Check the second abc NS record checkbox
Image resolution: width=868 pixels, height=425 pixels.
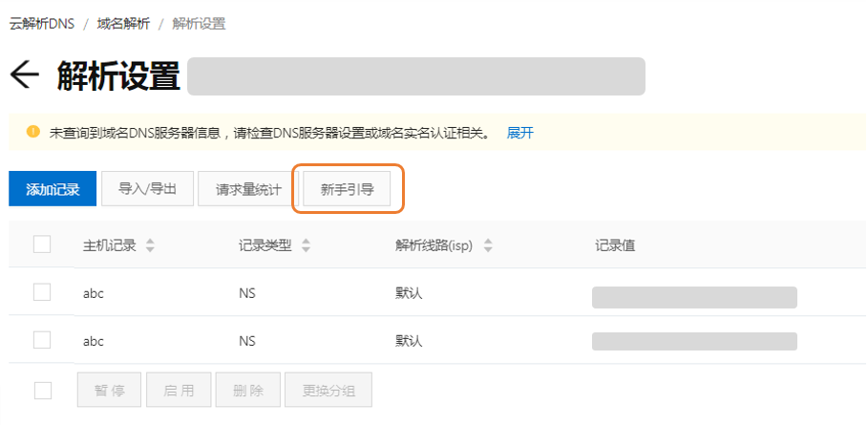42,339
